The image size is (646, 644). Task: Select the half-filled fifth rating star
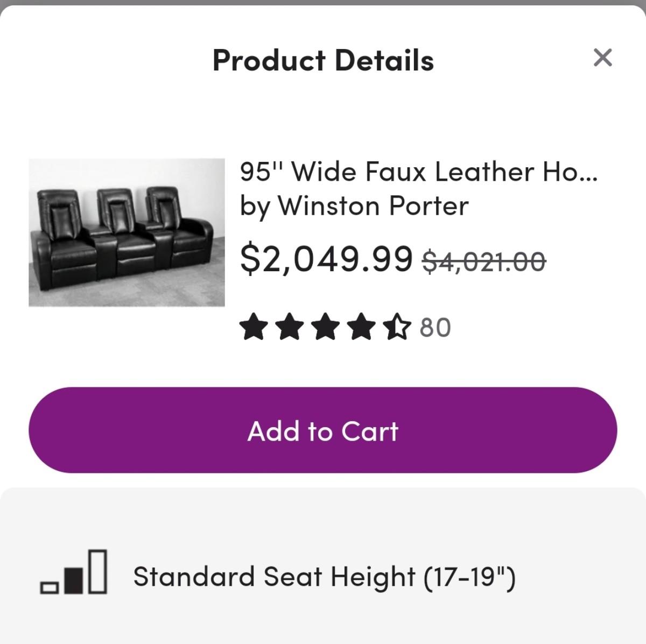coord(397,328)
